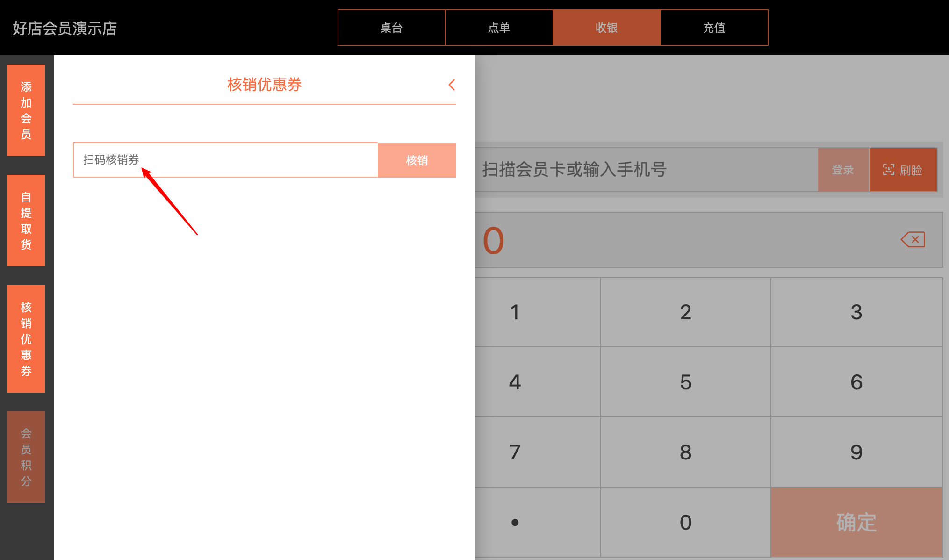Image resolution: width=949 pixels, height=560 pixels.
Task: Tap keypad digit 7
Action: [x=538, y=452]
